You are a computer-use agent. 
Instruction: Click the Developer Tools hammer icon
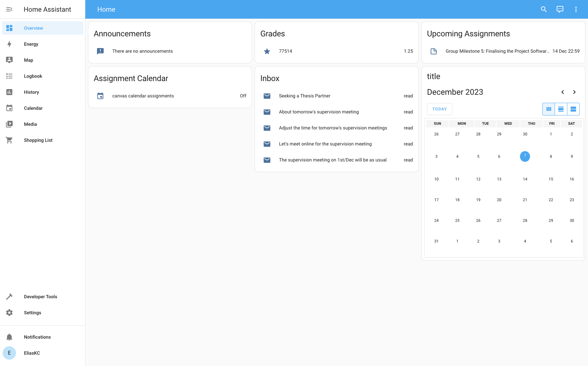[x=9, y=297]
